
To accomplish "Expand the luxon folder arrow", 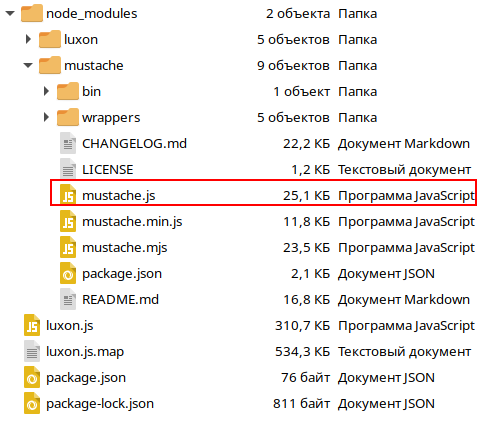I will coord(29,39).
